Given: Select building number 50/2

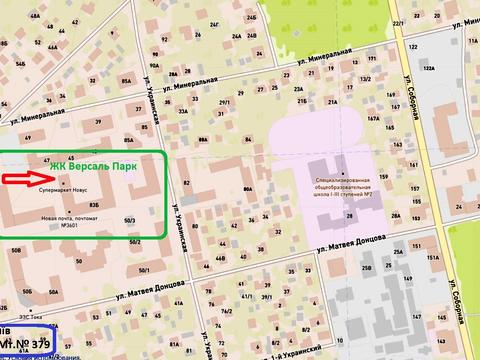Looking at the screenshot, I should click(x=135, y=242).
